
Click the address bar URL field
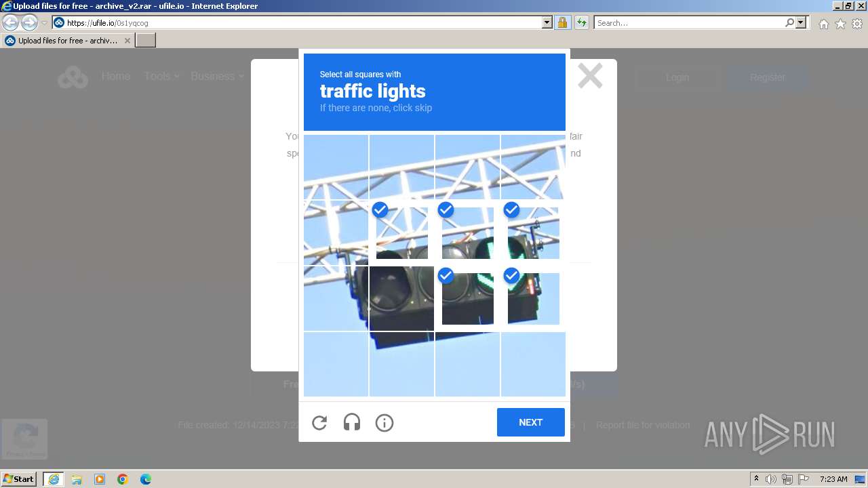(x=303, y=23)
